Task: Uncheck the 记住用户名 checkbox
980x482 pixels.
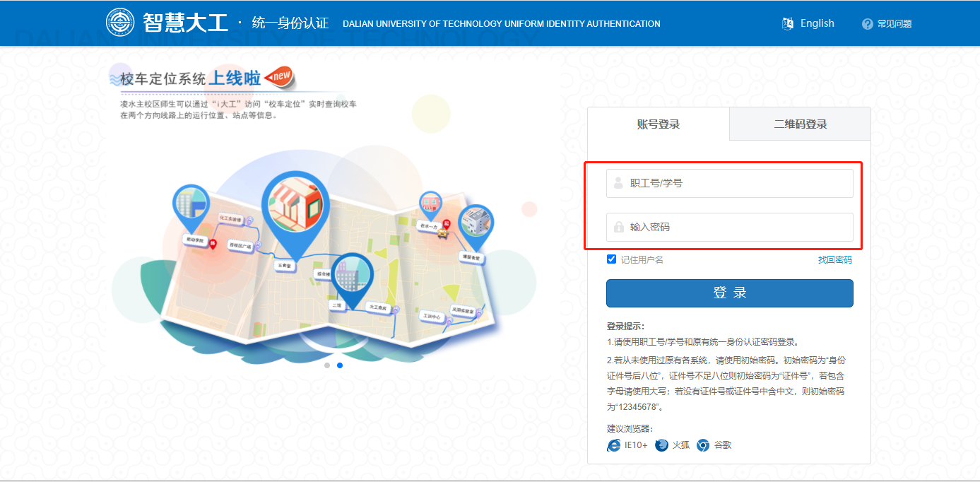Action: 612,259
